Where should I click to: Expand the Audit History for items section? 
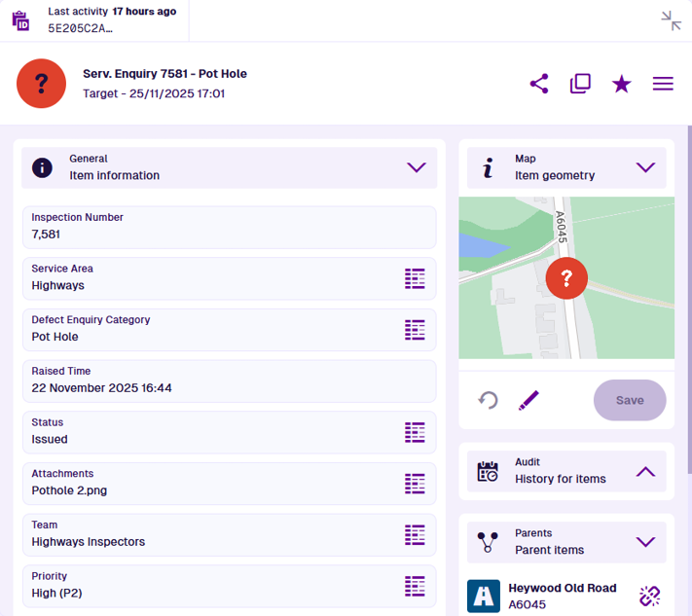click(645, 471)
